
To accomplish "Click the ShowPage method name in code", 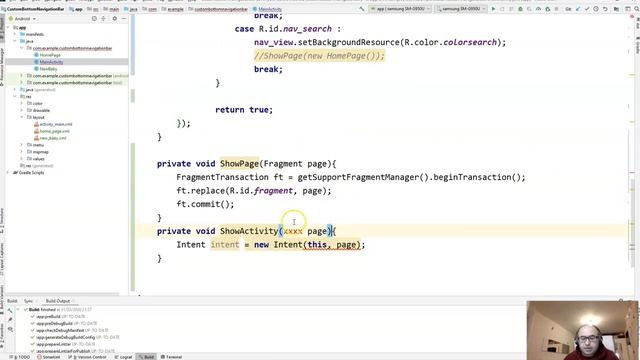I will [x=239, y=164].
